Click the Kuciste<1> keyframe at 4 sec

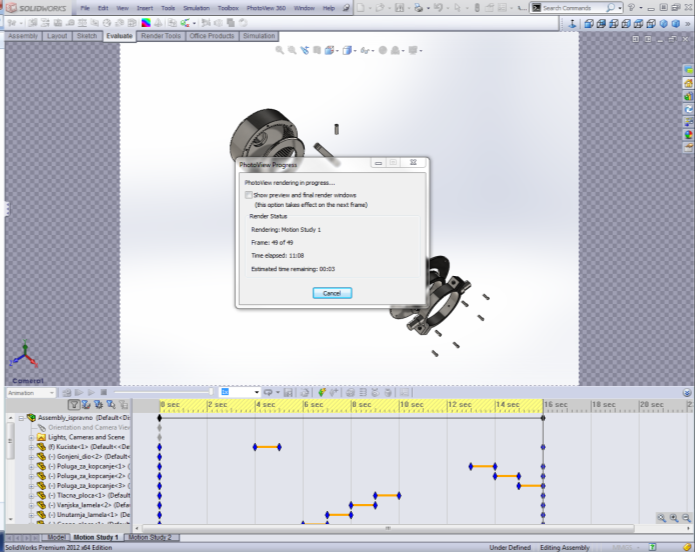point(255,447)
